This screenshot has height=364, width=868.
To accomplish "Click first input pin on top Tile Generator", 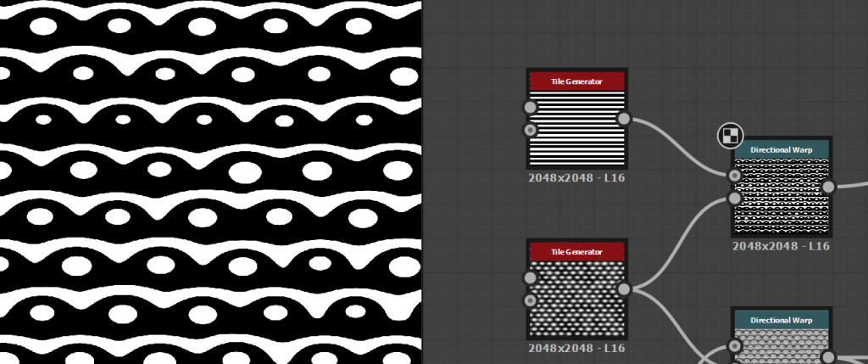I will (531, 108).
